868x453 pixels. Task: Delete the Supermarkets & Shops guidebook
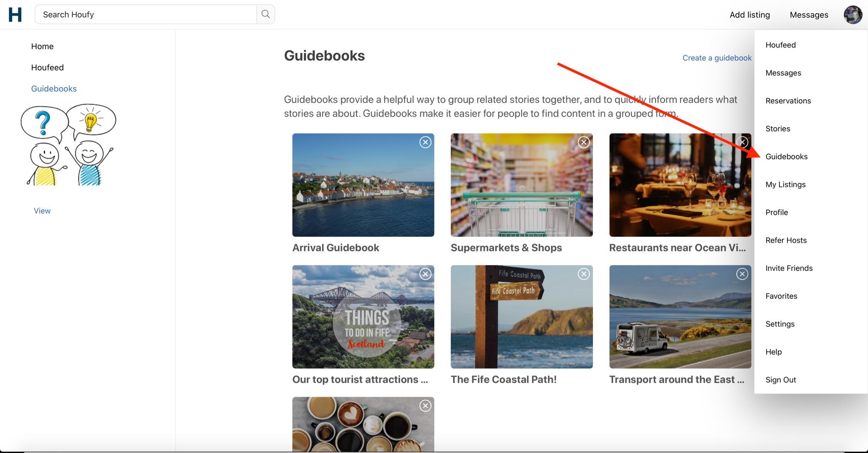tap(584, 142)
